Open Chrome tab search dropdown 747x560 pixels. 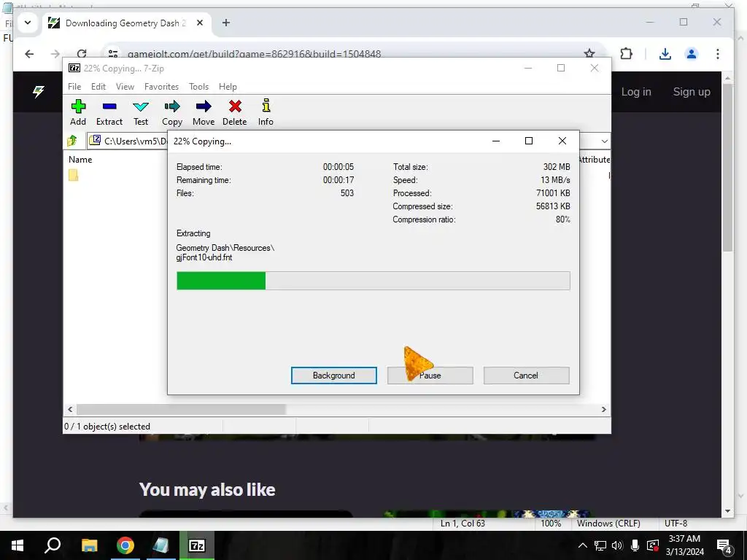(x=28, y=23)
